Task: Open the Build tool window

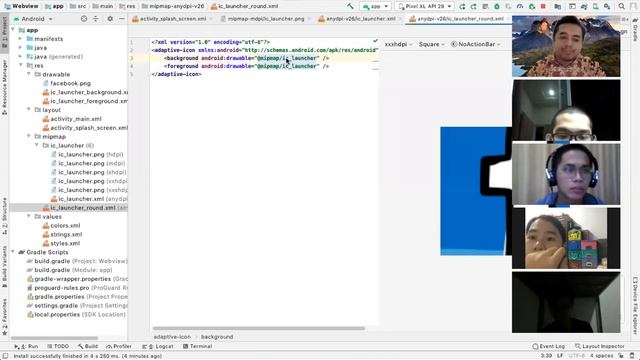Action: [x=88, y=346]
